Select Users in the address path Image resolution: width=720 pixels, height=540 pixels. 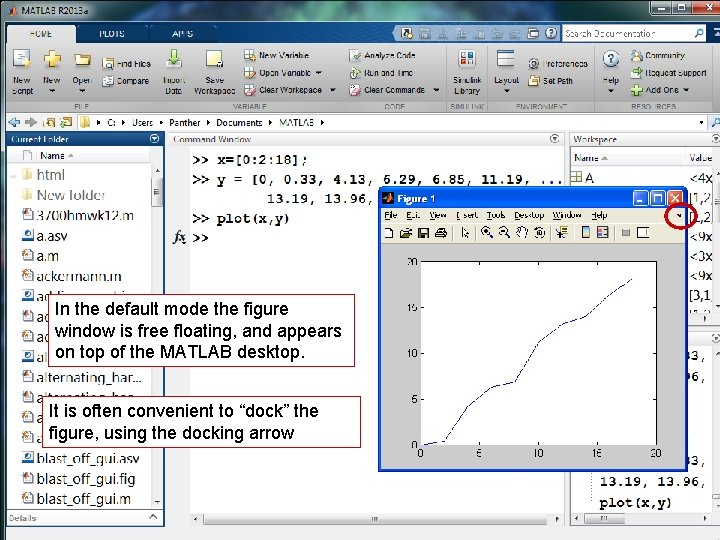coord(142,123)
